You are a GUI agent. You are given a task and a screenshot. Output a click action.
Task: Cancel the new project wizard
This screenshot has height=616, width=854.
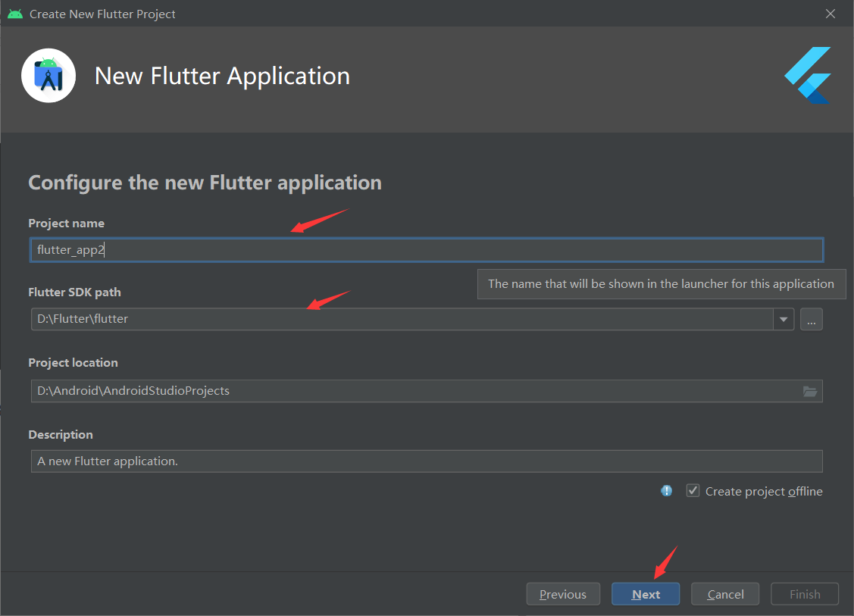[x=725, y=594]
